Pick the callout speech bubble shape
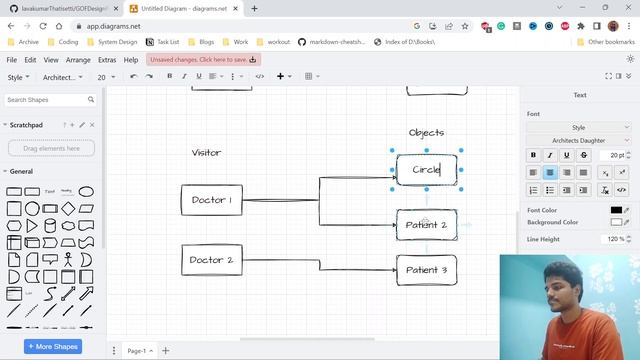Image resolution: width=640 pixels, height=360 pixels. point(50,259)
